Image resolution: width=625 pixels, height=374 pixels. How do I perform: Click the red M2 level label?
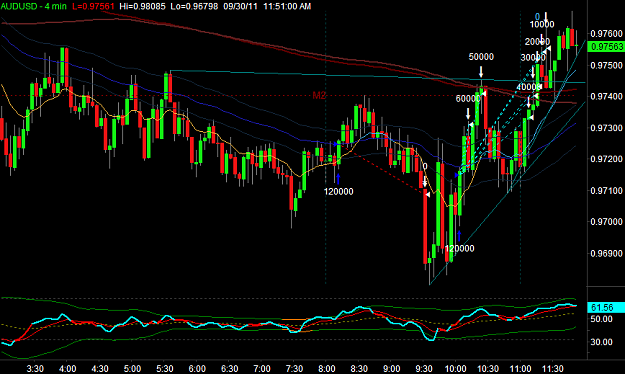(319, 95)
